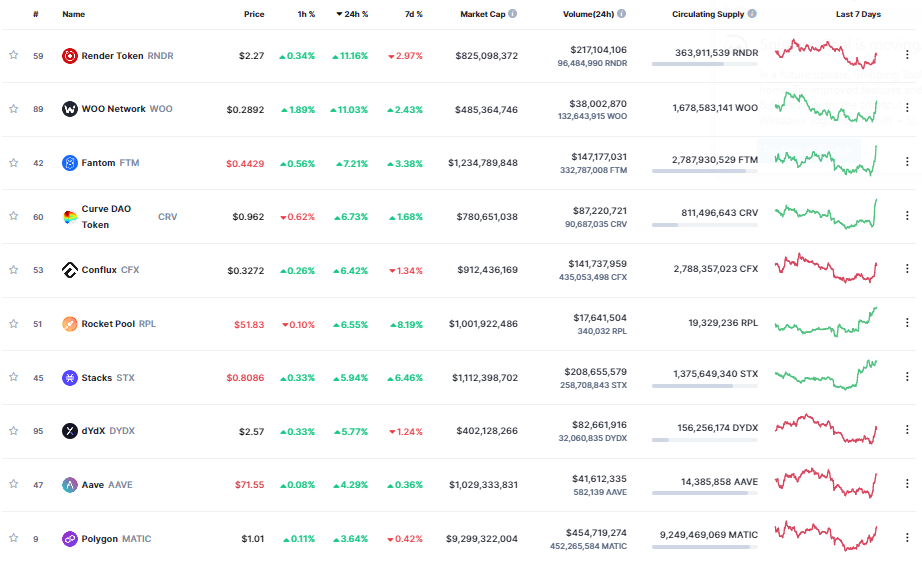The height and width of the screenshot is (561, 922).
Task: Click Fantom price $0.4429
Action: (x=245, y=163)
